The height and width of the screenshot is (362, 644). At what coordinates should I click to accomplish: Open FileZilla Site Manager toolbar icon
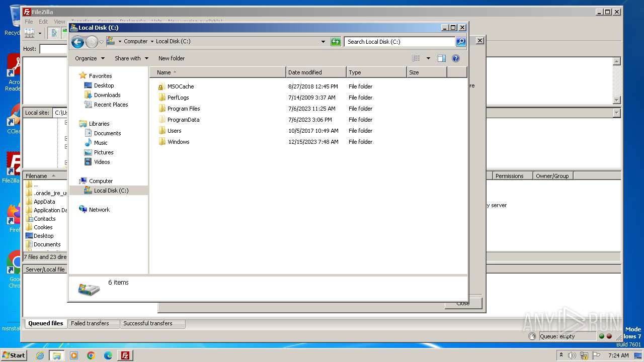30,33
